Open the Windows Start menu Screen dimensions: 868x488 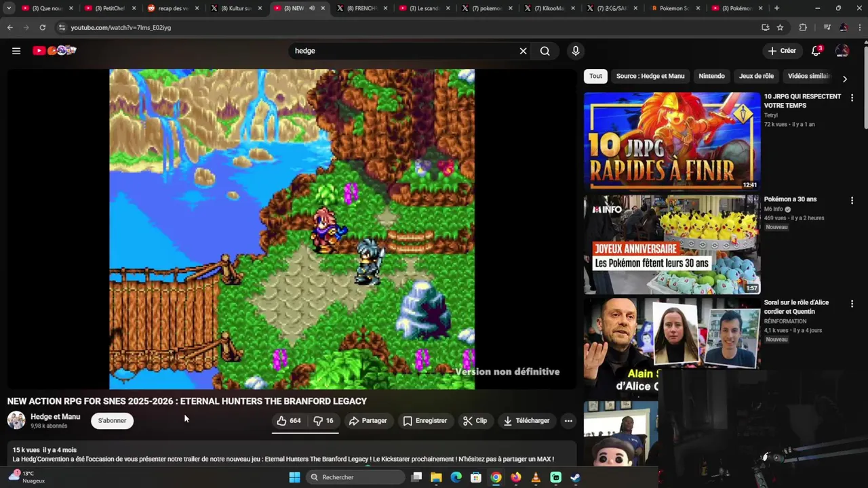tap(294, 477)
